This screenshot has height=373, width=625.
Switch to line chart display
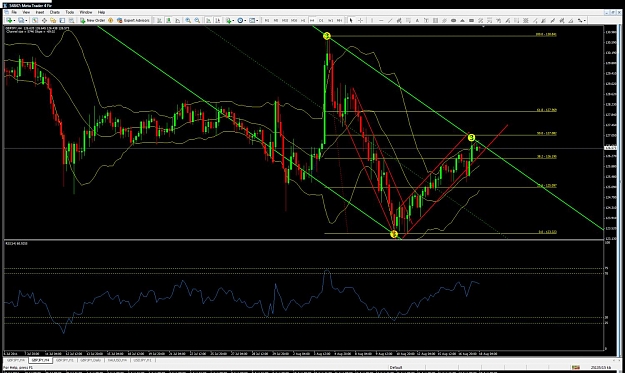coord(177,20)
